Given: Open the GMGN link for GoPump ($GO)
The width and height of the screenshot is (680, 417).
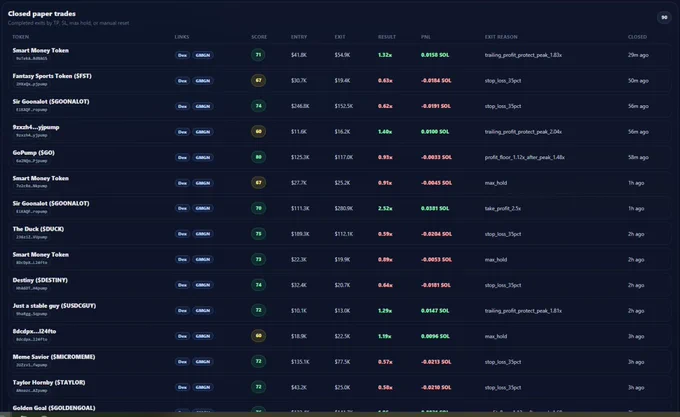Looking at the screenshot, I should tap(203, 157).
